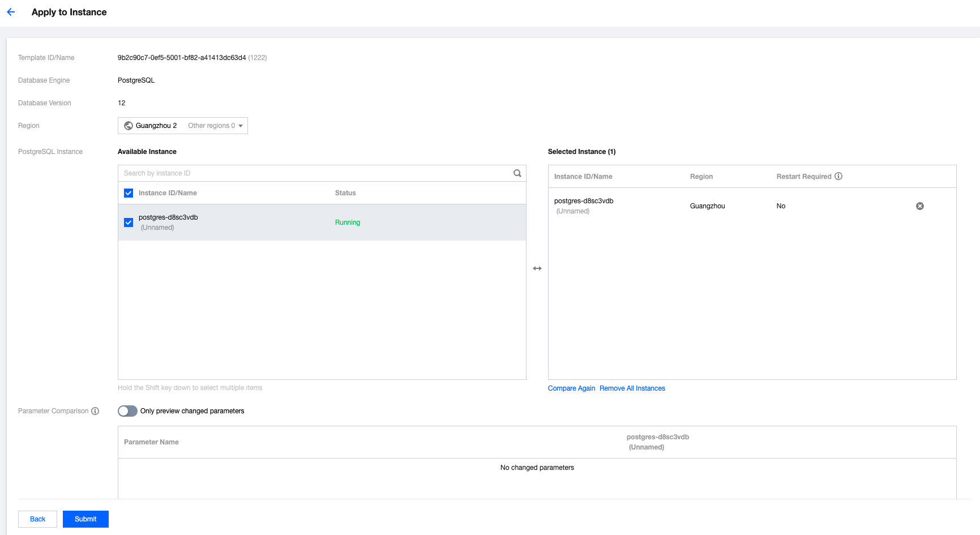
Task: Remove postgres-d8sc3vdb using the circled X icon
Action: coord(919,206)
